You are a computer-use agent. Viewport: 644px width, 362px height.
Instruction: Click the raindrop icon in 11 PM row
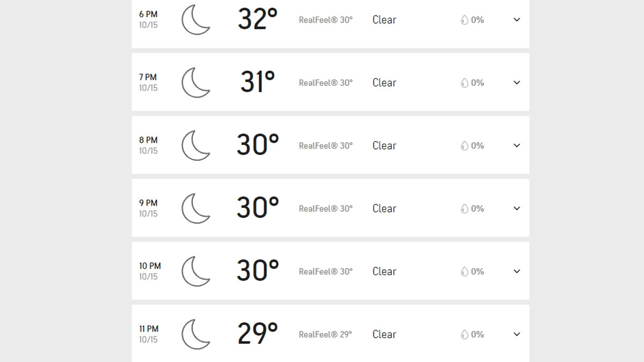464,335
